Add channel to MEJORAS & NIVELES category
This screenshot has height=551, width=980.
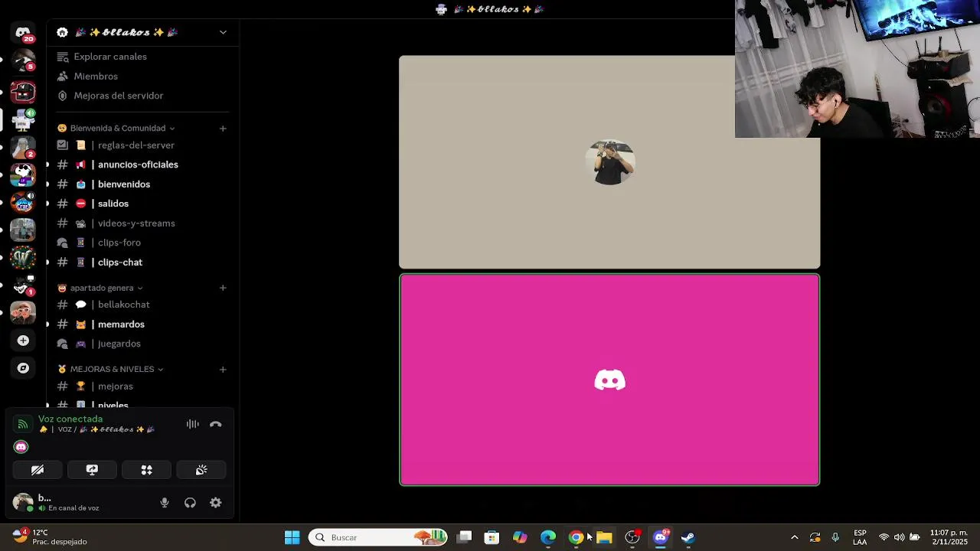(x=223, y=369)
